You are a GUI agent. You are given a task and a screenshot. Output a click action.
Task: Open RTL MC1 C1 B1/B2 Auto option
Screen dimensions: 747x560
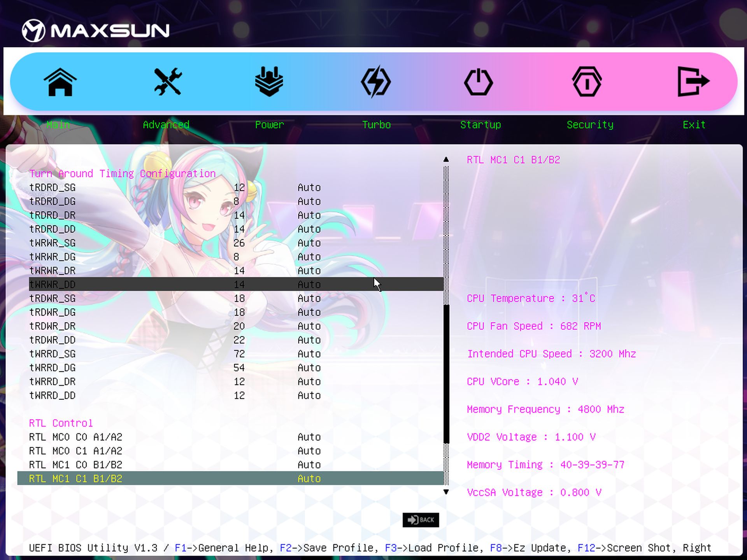(309, 479)
